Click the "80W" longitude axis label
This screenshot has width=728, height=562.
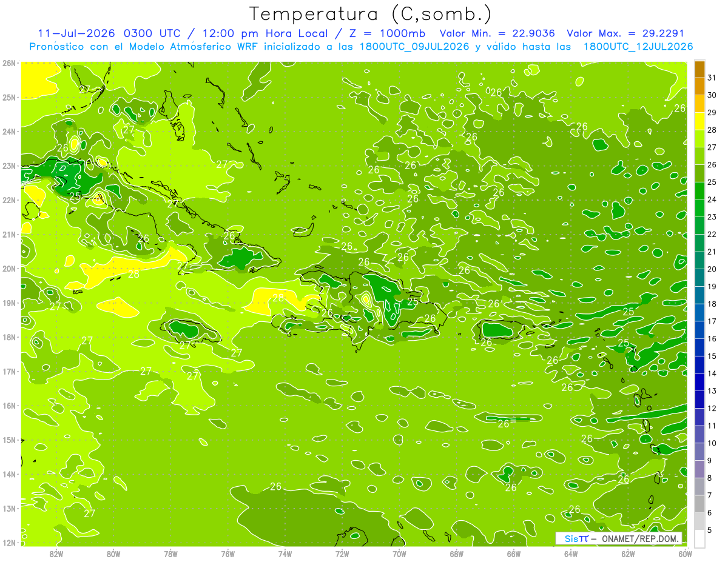tap(113, 554)
